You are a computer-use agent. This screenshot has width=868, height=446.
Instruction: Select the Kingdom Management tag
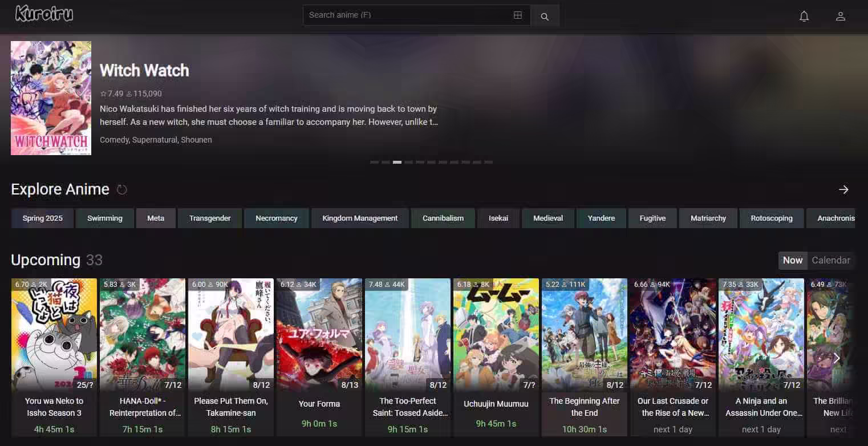pyautogui.click(x=360, y=218)
